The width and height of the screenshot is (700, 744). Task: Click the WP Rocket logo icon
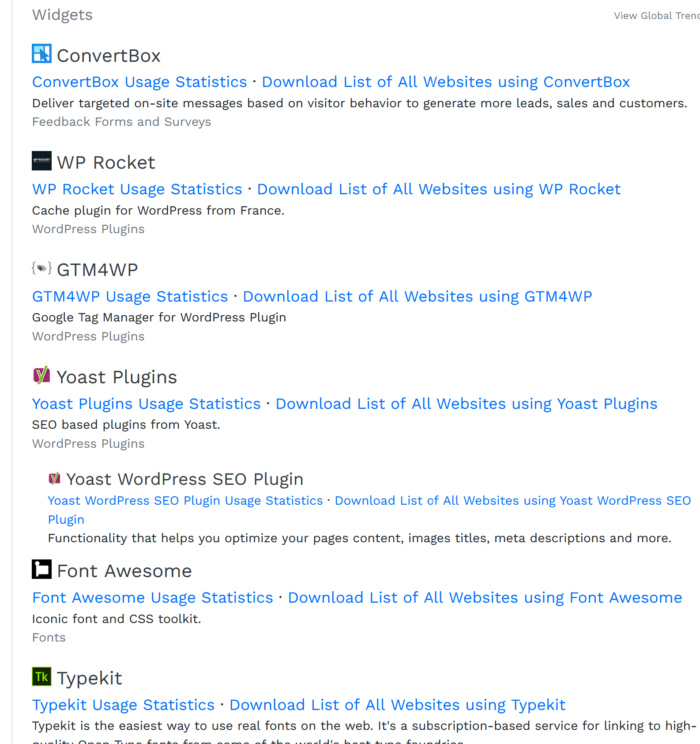point(41,161)
